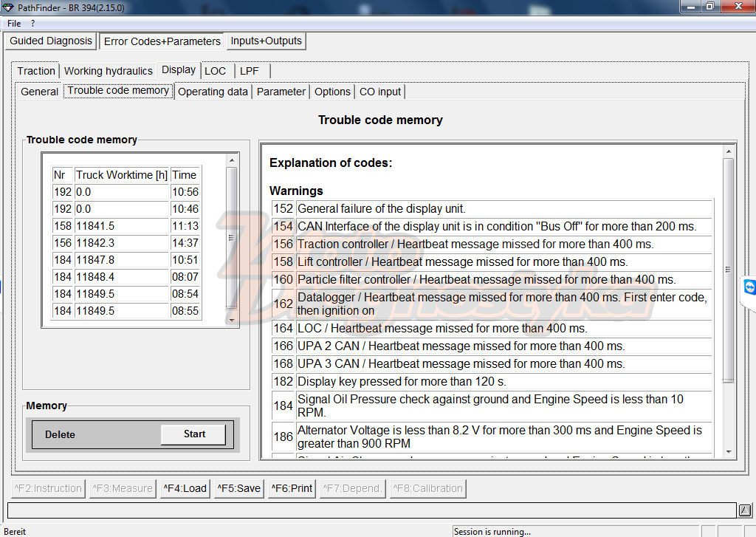Open the question mark help menu
Image resolution: width=756 pixels, height=537 pixels.
pos(32,23)
